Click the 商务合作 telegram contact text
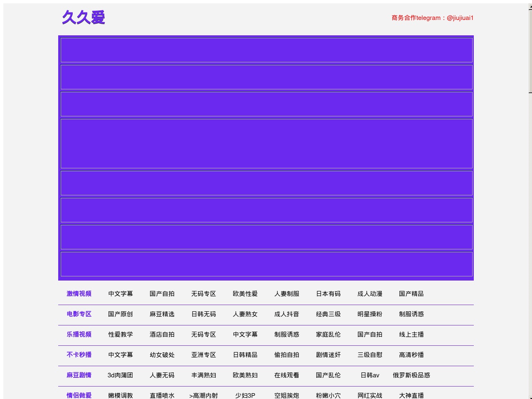 pyautogui.click(x=432, y=18)
